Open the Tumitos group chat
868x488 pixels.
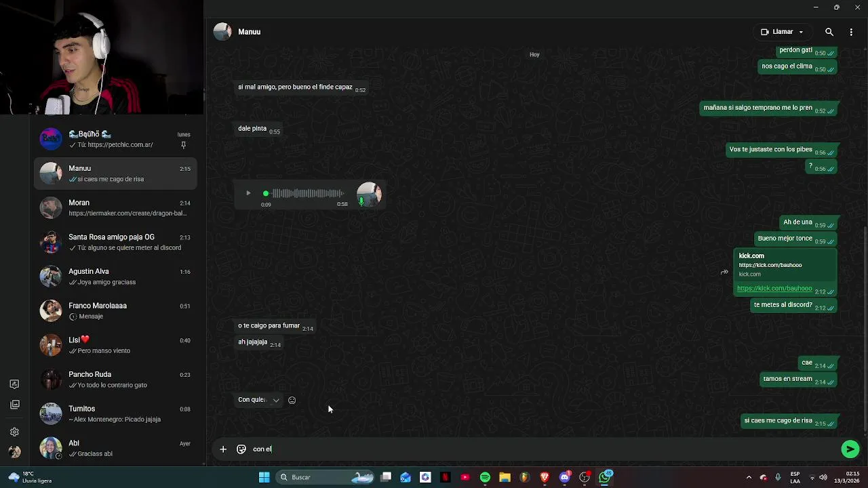pyautogui.click(x=115, y=414)
